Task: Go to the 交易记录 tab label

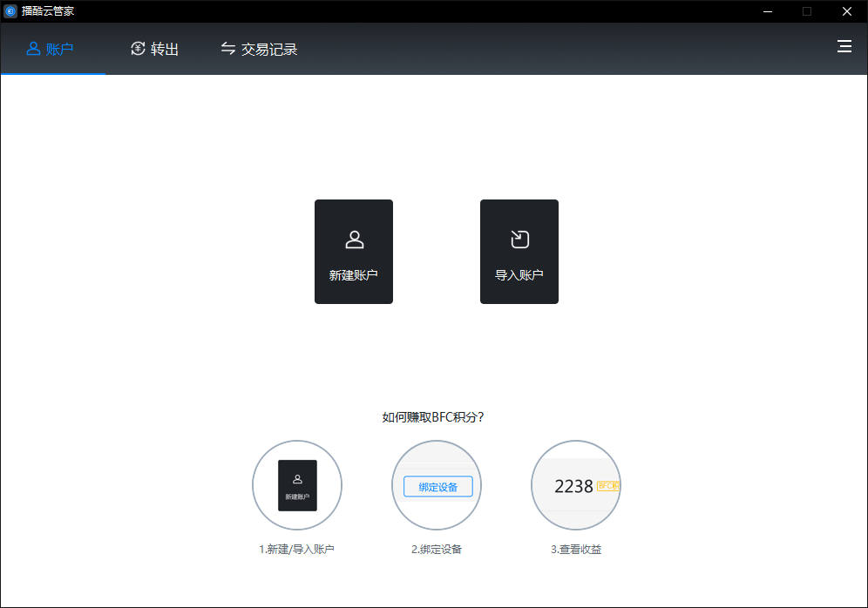Action: point(269,50)
